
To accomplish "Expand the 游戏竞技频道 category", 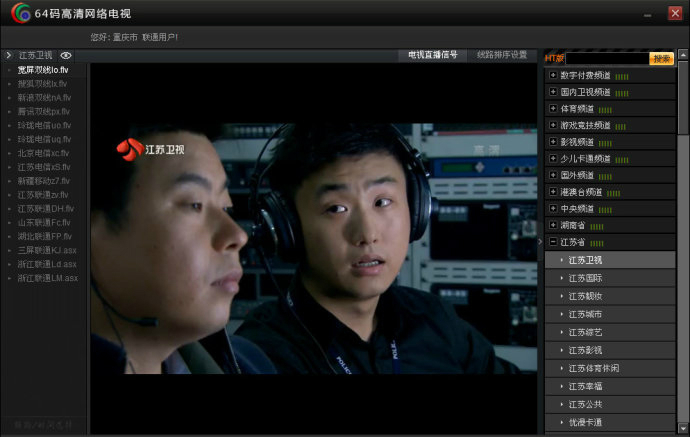I will pos(553,125).
